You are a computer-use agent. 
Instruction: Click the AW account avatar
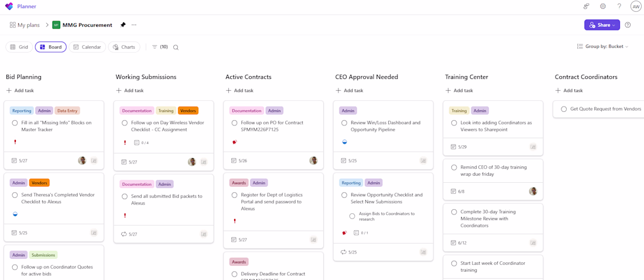pyautogui.click(x=636, y=6)
